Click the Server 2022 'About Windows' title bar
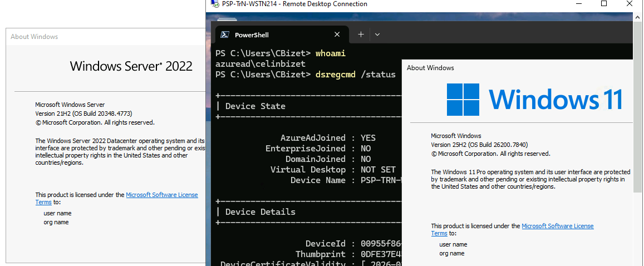This screenshot has height=266, width=644. 106,37
